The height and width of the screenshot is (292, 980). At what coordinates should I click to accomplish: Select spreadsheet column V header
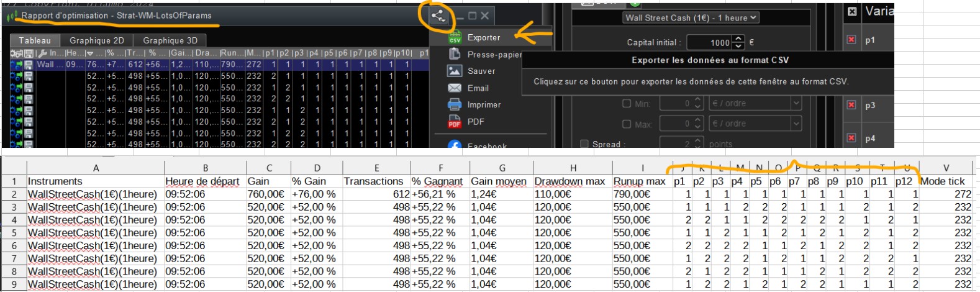(946, 168)
